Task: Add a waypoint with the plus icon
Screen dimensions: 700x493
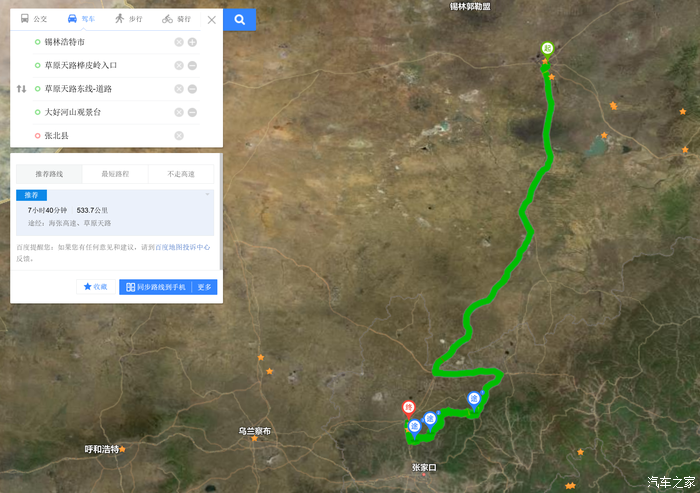Action: point(192,42)
